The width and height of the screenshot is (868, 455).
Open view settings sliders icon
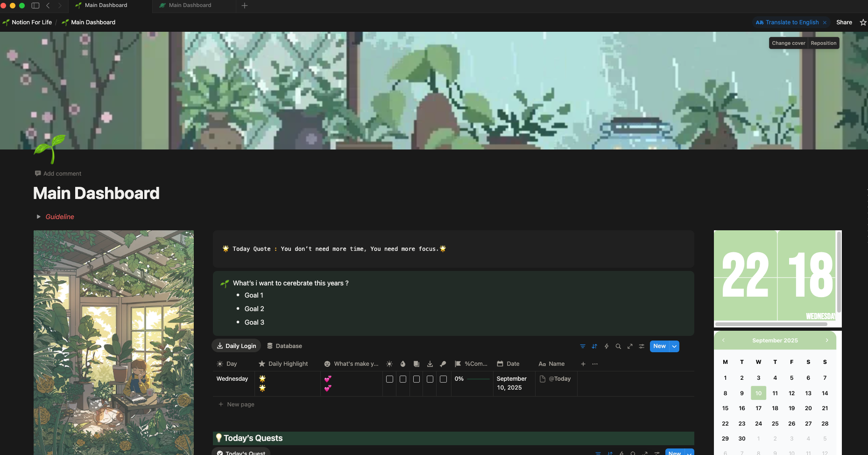pos(642,346)
